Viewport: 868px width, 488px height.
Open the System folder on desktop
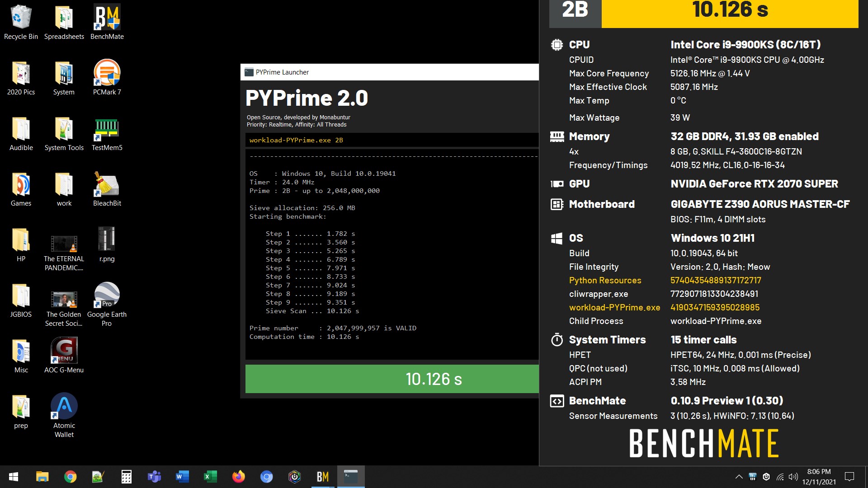tap(64, 78)
